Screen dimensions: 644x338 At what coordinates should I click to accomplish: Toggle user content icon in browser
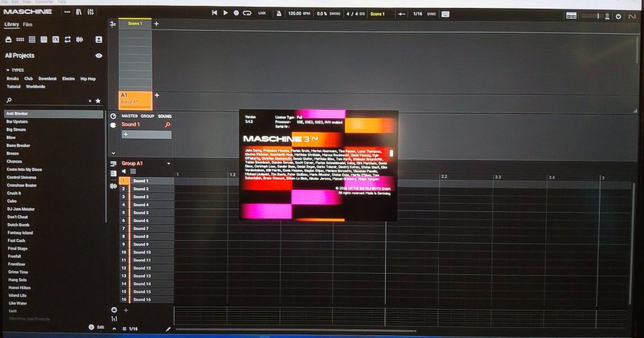tap(99, 40)
